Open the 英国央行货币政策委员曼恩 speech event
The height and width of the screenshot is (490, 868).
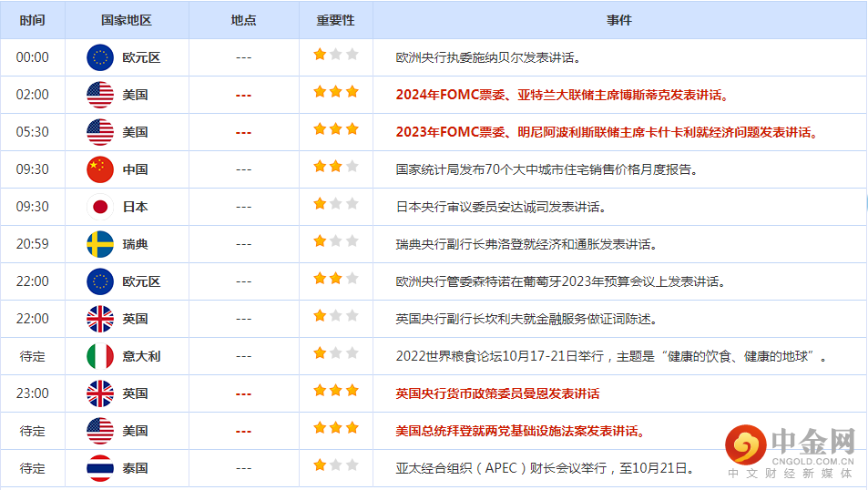[497, 393]
